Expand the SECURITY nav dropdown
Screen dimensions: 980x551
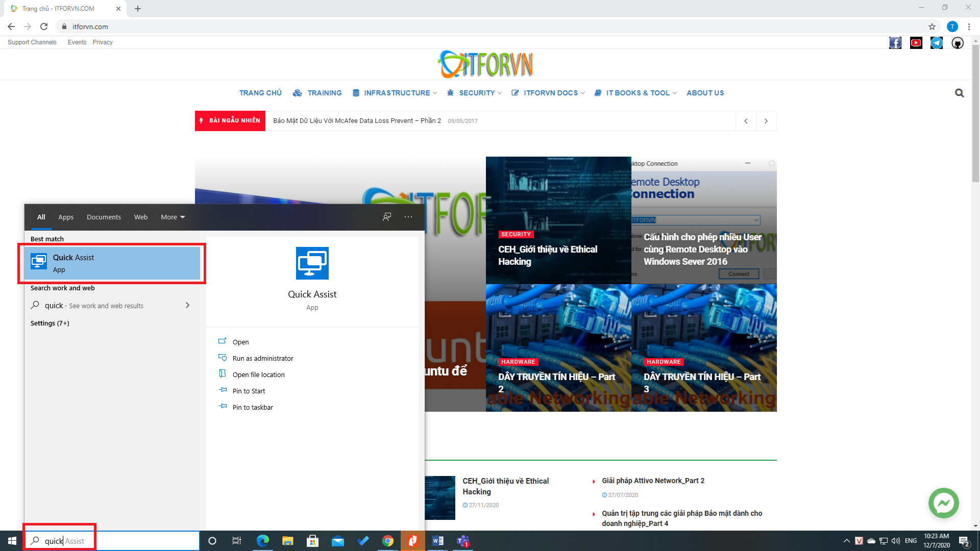pos(476,93)
